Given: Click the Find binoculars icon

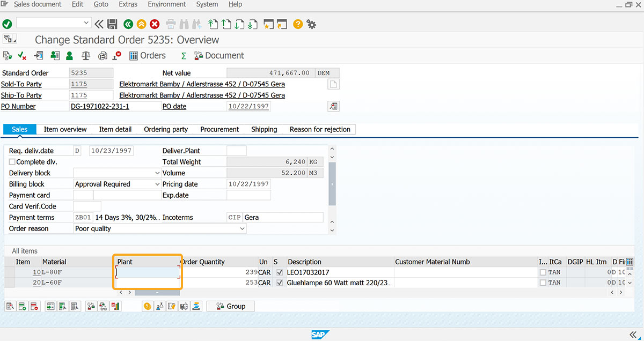Looking at the screenshot, I should (184, 24).
